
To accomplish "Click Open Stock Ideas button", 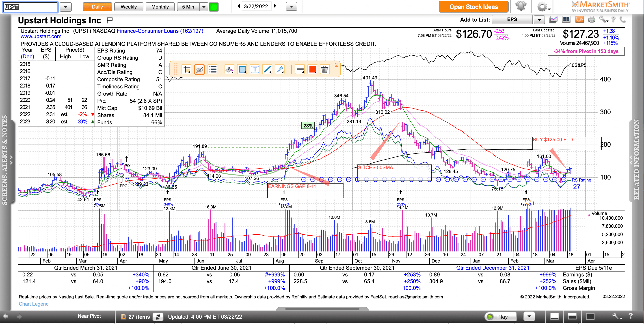I will coord(473,7).
